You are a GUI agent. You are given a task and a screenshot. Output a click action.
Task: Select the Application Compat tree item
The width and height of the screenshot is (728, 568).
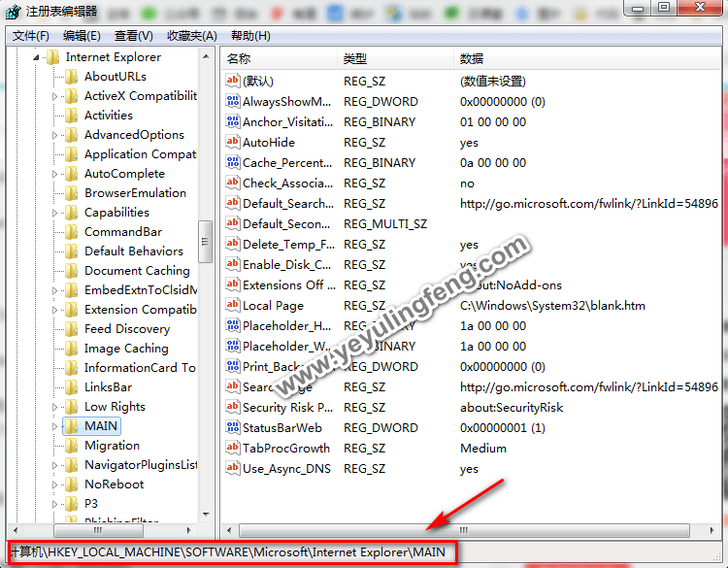coord(140,154)
